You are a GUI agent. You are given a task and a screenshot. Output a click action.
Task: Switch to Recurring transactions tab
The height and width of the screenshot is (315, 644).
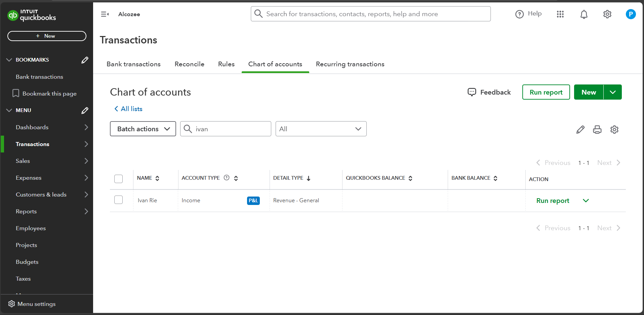pyautogui.click(x=350, y=64)
